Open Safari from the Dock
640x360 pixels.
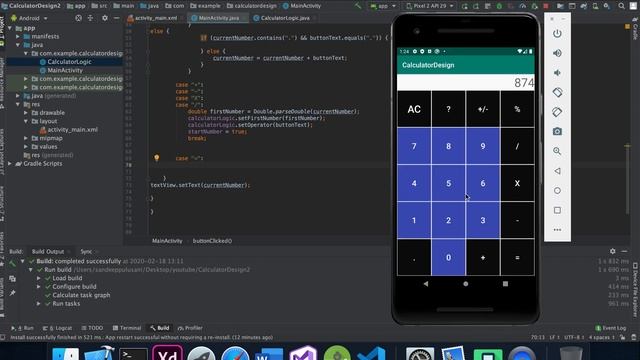tap(235, 353)
